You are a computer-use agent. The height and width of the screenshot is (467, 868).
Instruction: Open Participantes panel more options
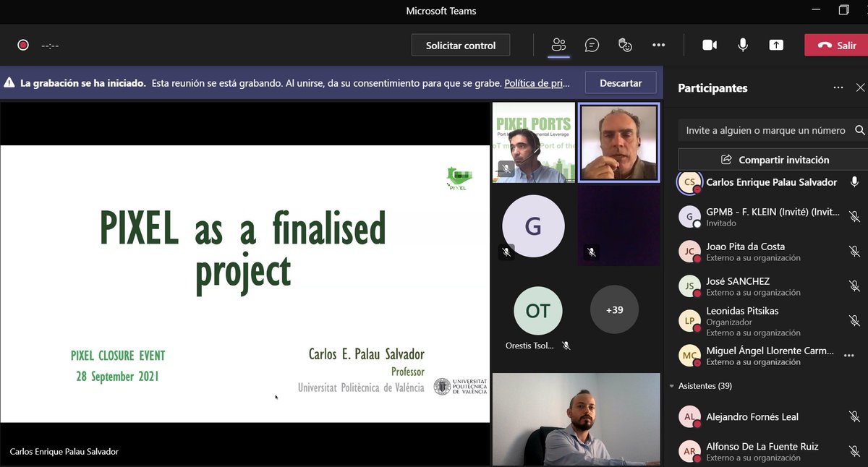(x=838, y=87)
